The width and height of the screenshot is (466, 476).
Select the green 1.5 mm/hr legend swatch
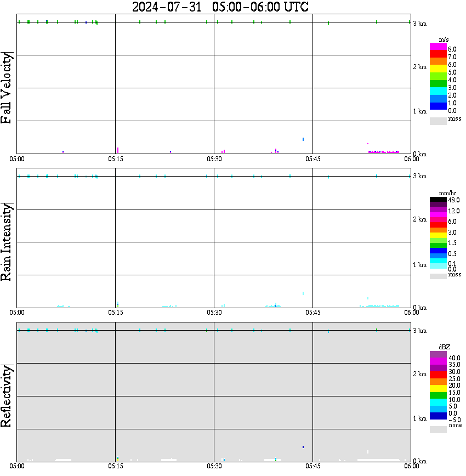click(x=438, y=245)
